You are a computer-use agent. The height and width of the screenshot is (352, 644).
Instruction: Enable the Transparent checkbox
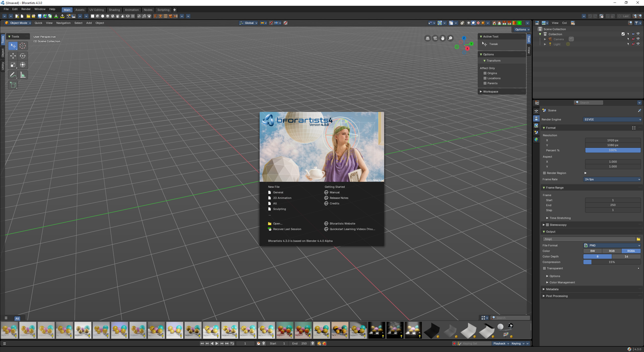(544, 268)
